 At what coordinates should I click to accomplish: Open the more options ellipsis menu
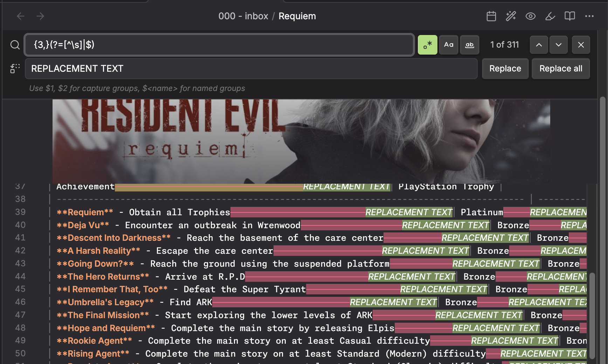[x=589, y=16]
